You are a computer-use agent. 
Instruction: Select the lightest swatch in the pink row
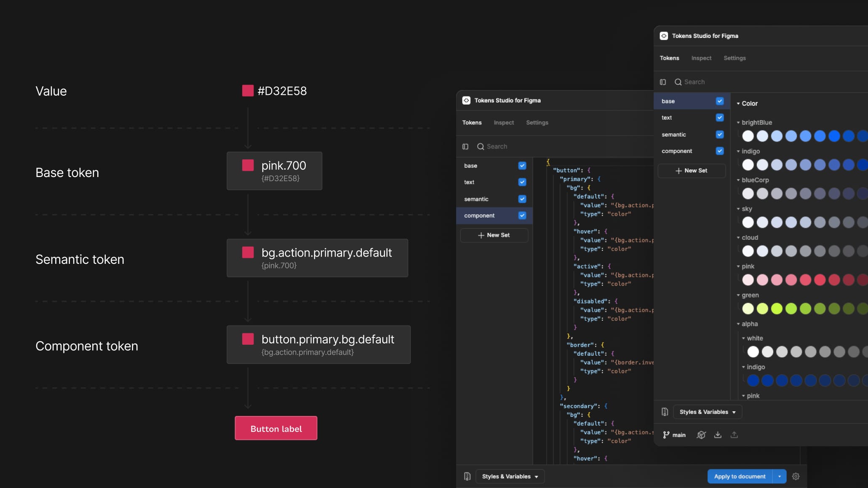pyautogui.click(x=748, y=280)
